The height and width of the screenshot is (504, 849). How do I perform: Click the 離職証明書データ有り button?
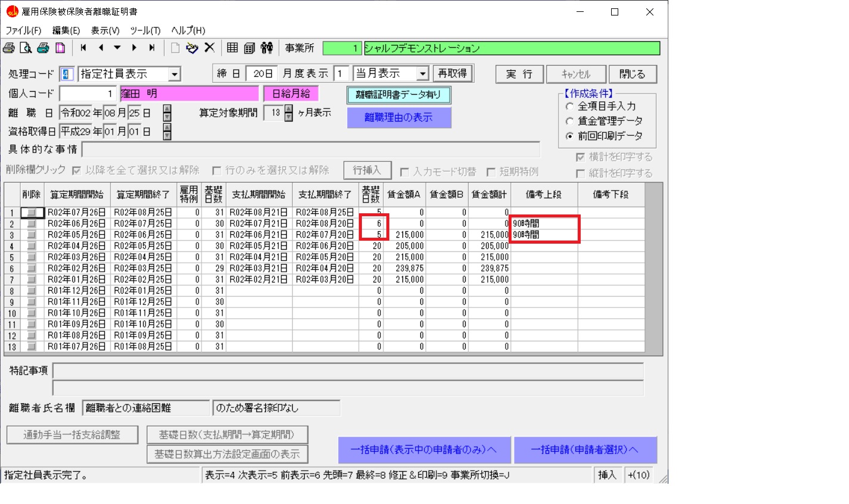click(x=398, y=95)
